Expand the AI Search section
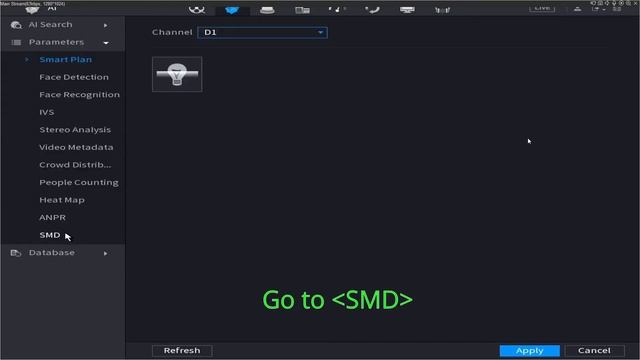This screenshot has height=360, width=640. pos(62,25)
